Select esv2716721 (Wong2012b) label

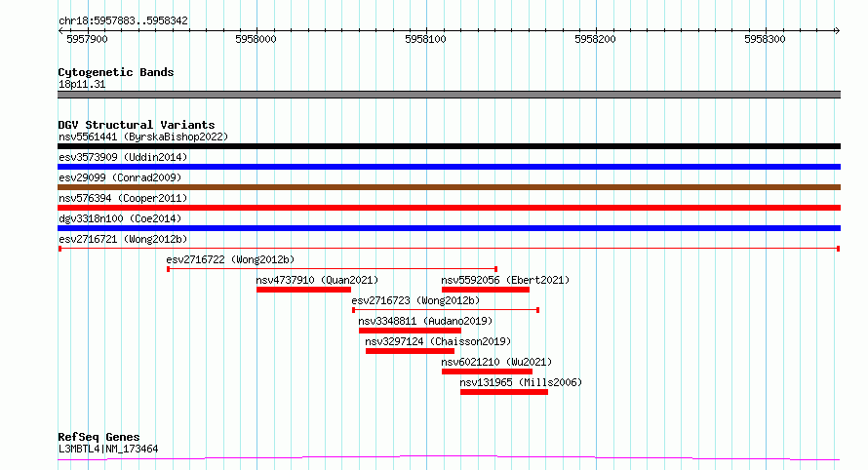(x=123, y=239)
